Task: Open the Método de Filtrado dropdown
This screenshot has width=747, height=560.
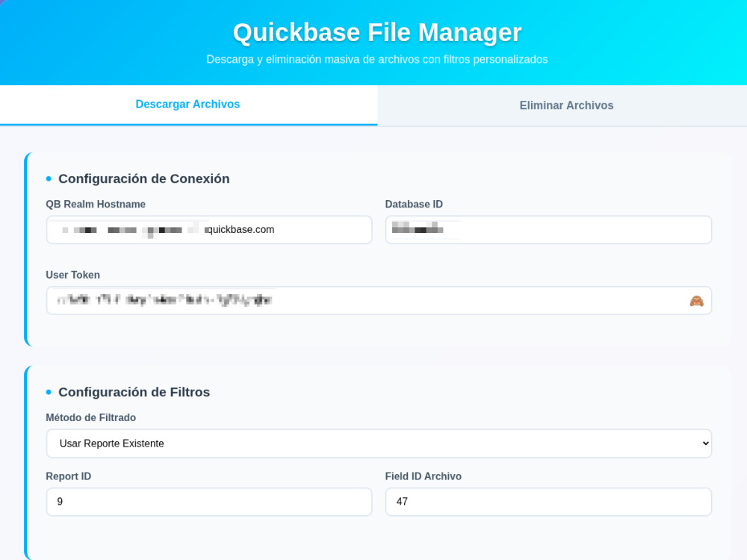Action: pyautogui.click(x=379, y=444)
